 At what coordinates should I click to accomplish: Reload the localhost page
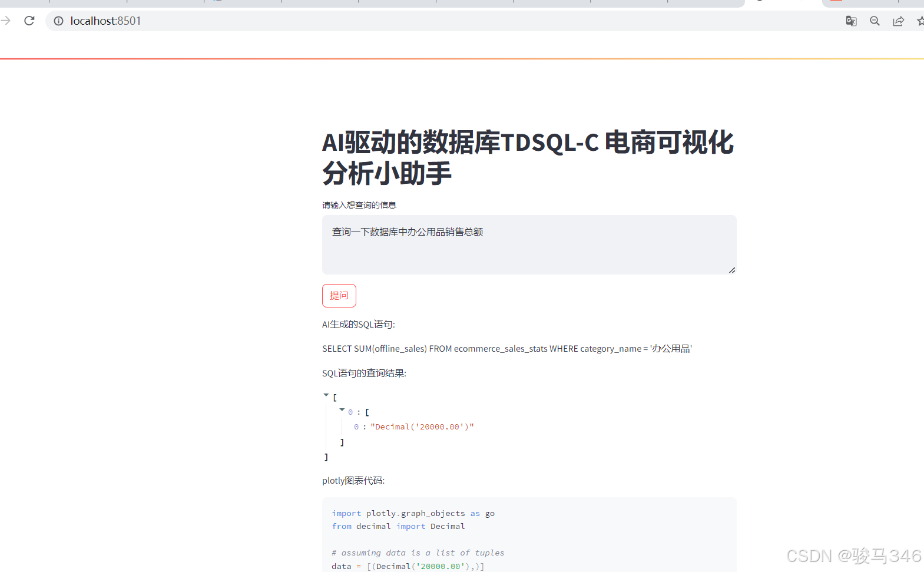[x=29, y=21]
